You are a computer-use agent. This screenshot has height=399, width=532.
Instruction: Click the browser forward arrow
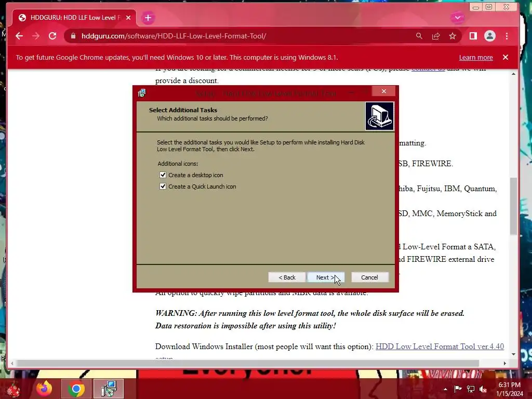(x=36, y=36)
